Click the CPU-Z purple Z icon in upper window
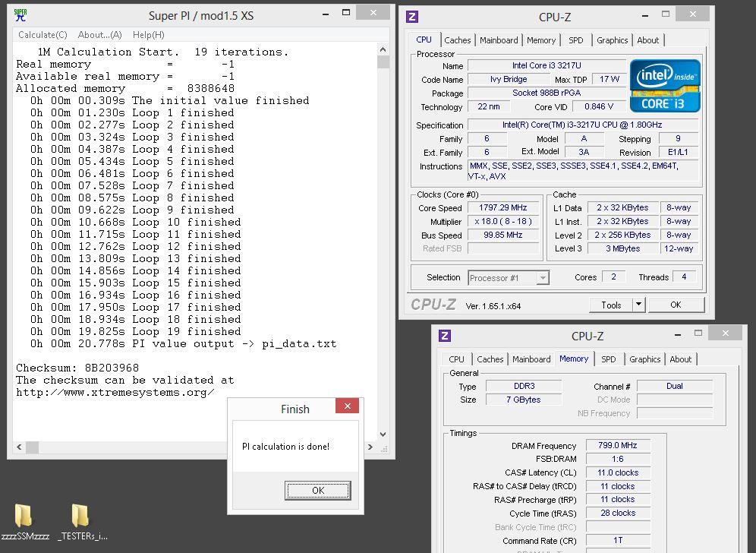This screenshot has height=553, width=756. (x=411, y=17)
